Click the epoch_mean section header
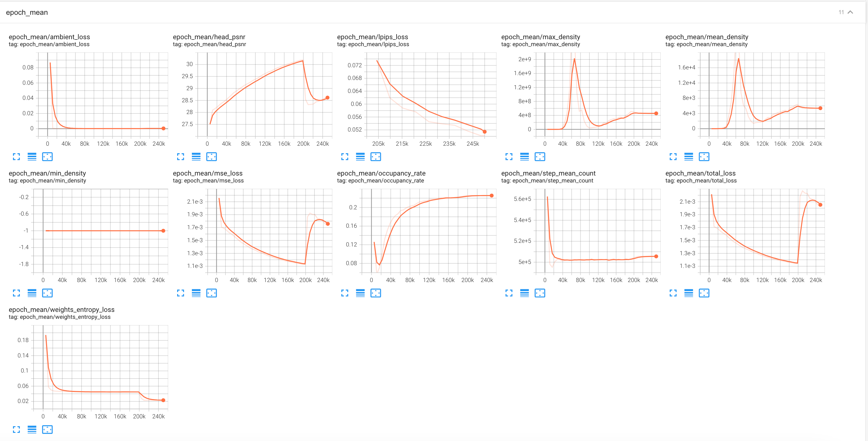Screen dimensions: 868x441 click(27, 12)
